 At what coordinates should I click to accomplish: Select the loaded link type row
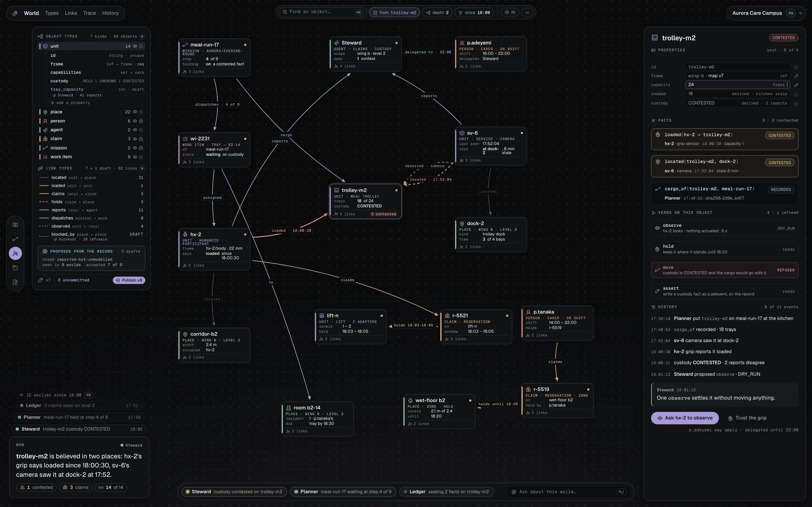click(x=91, y=186)
